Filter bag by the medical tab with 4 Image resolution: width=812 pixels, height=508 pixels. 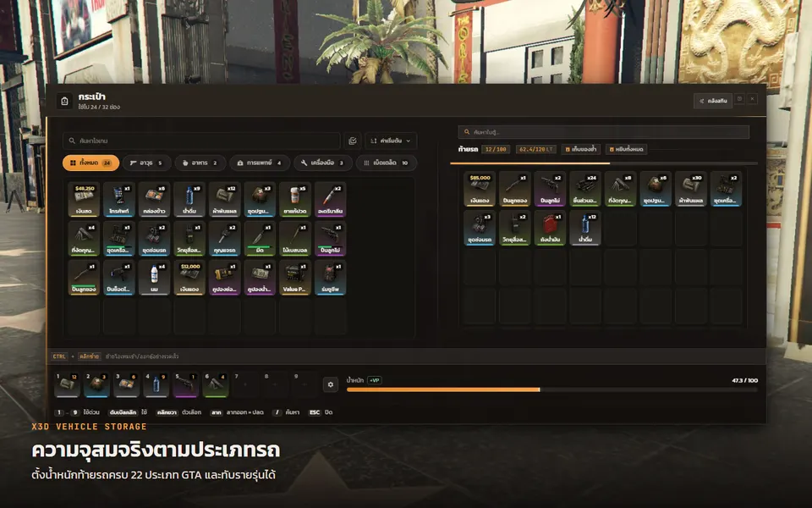click(x=260, y=163)
